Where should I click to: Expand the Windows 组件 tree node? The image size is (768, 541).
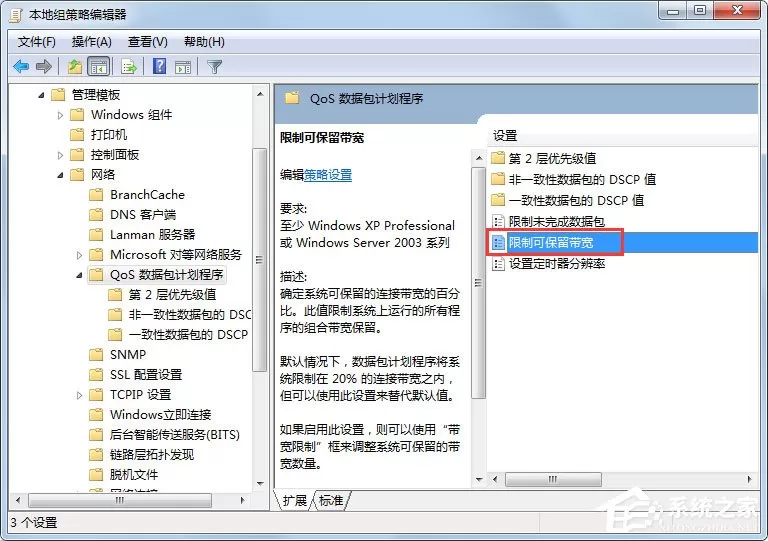click(x=60, y=115)
